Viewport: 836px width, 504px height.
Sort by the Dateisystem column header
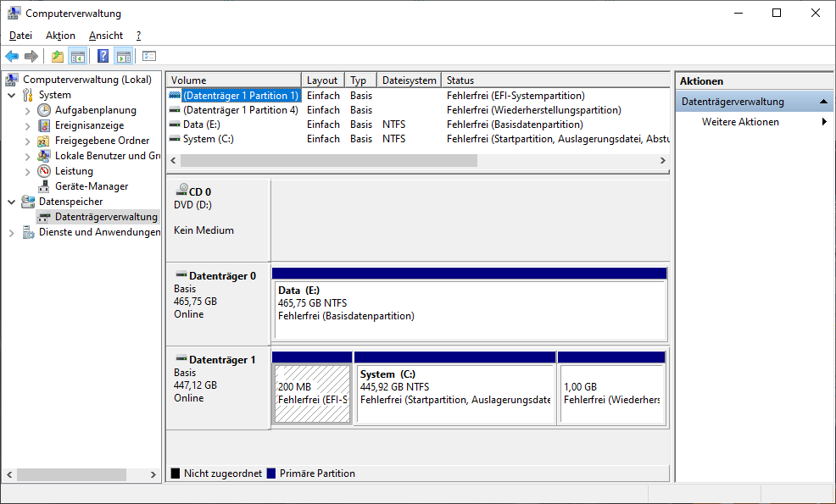pyautogui.click(x=409, y=80)
